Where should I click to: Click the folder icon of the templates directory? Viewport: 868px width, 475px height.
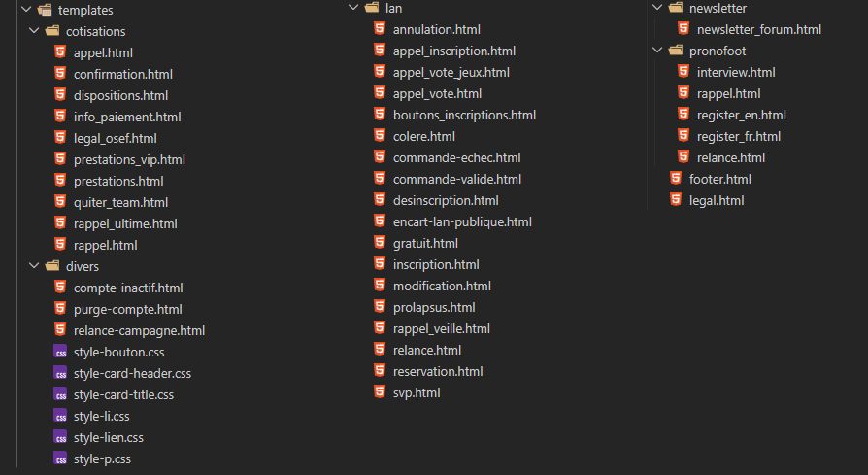click(45, 10)
